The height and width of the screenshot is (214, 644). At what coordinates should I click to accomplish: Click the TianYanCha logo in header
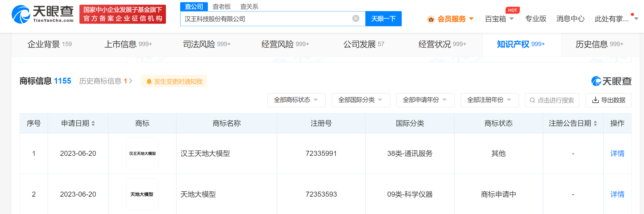43,14
